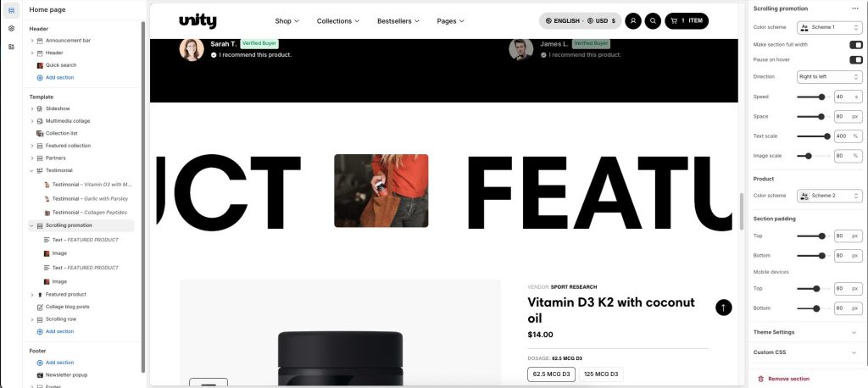Open the Bestsellers menu in store navigation
This screenshot has height=388, width=868.
tap(398, 21)
